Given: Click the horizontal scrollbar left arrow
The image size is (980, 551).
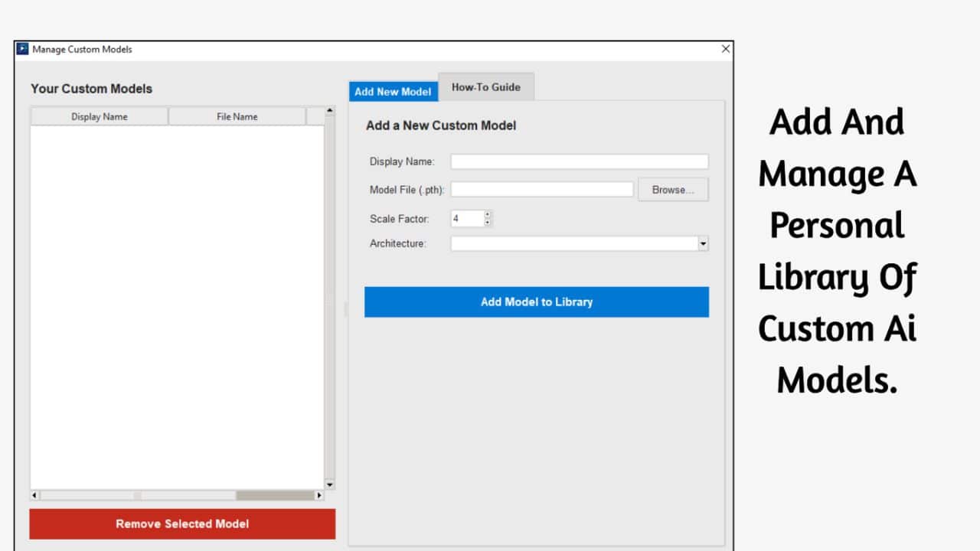Looking at the screenshot, I should point(34,495).
